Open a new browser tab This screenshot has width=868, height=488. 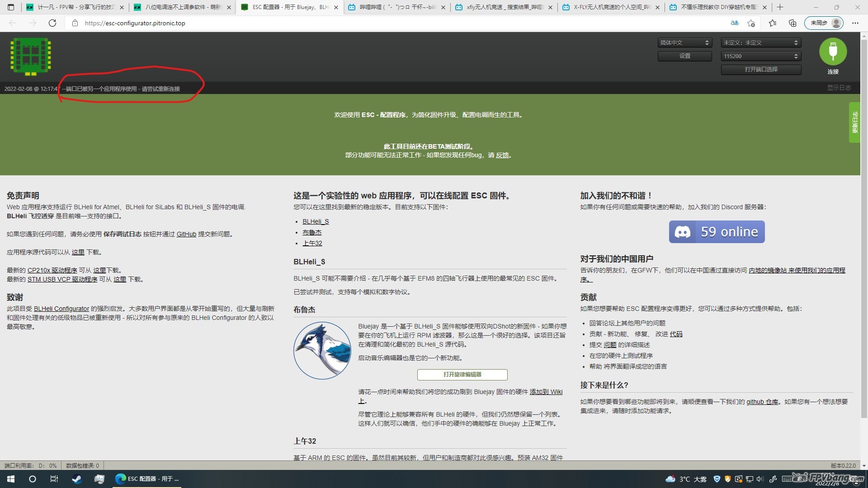[x=780, y=7]
